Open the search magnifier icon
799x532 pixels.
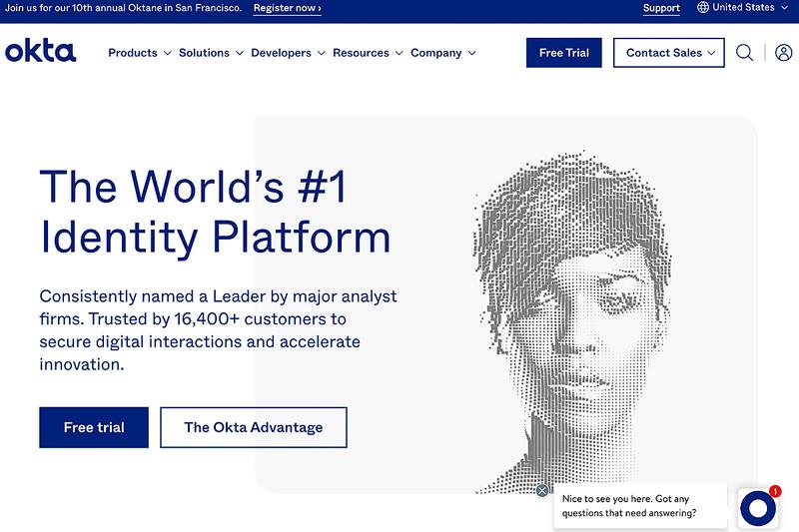pos(744,53)
